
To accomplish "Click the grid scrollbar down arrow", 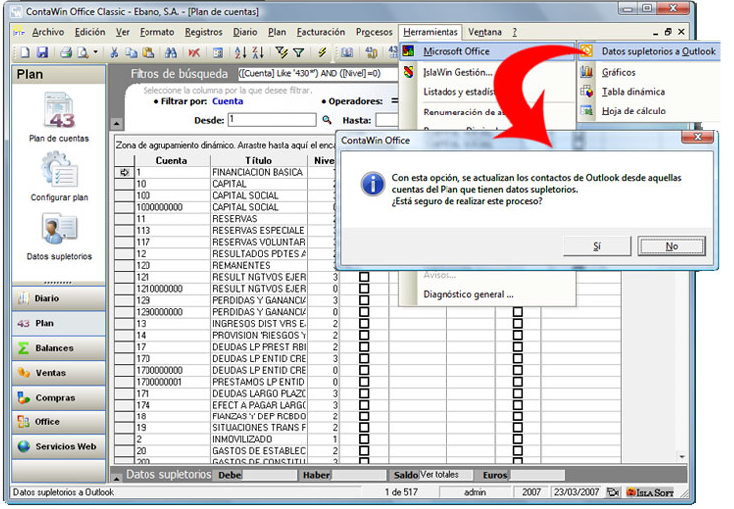I will (682, 456).
